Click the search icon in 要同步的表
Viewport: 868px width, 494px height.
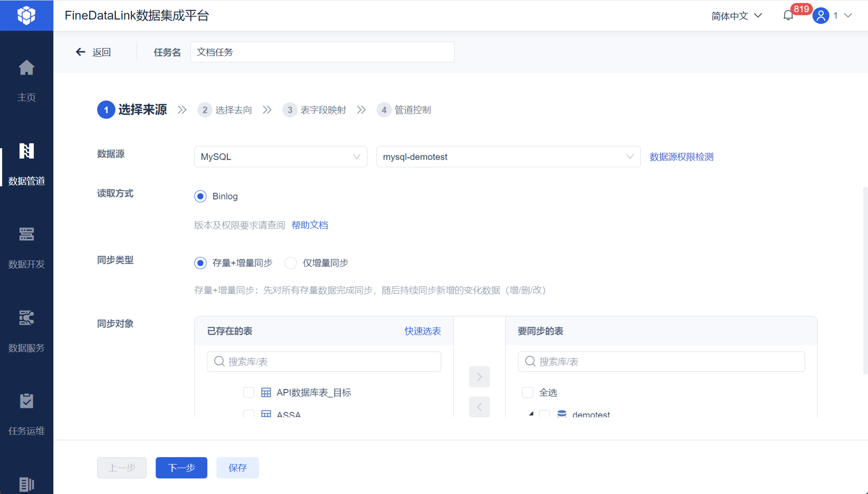click(x=530, y=361)
